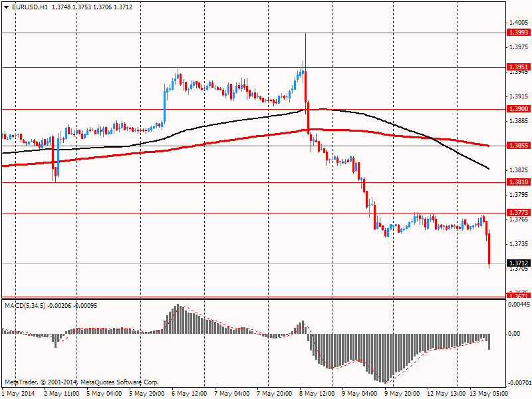The height and width of the screenshot is (399, 532).
Task: Click the MACD(5,34,5) indicator label
Action: coord(25,306)
